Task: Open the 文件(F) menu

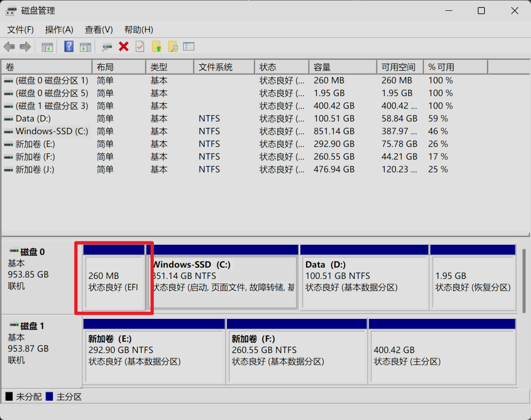Action: (20, 30)
